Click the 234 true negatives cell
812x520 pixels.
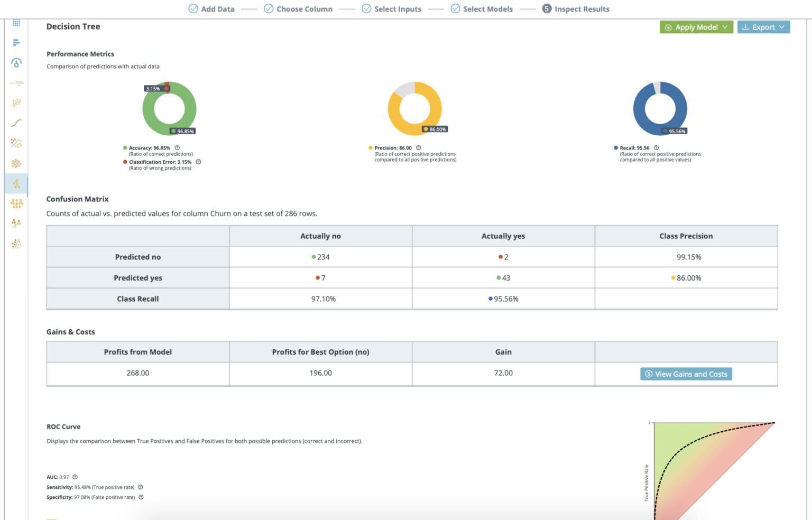321,257
